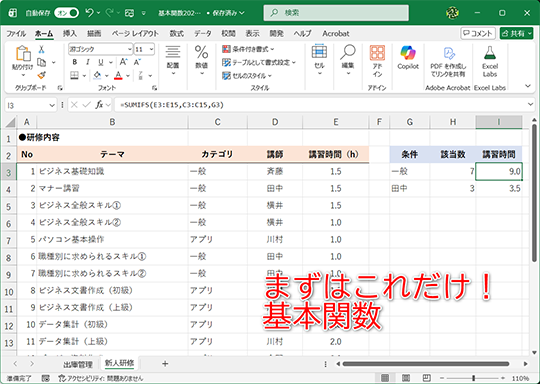
Task: Select cell containing ビジネス基礎知識
Action: click(112, 172)
